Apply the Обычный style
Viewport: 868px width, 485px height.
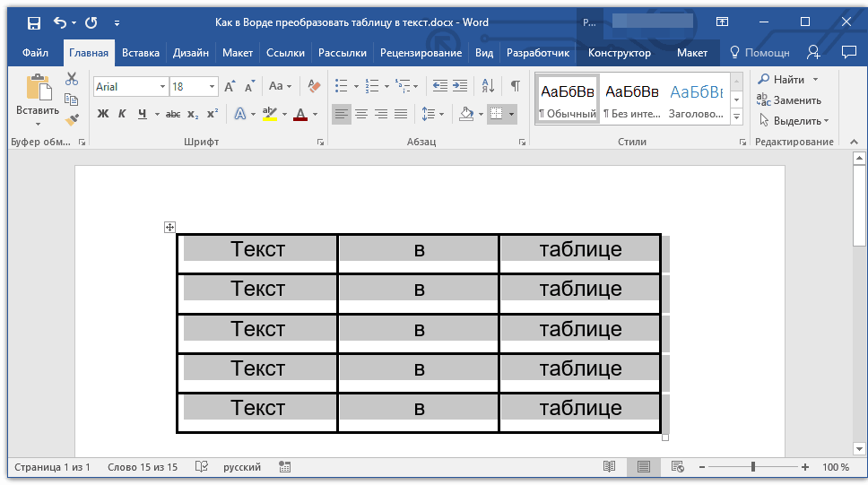(x=568, y=100)
